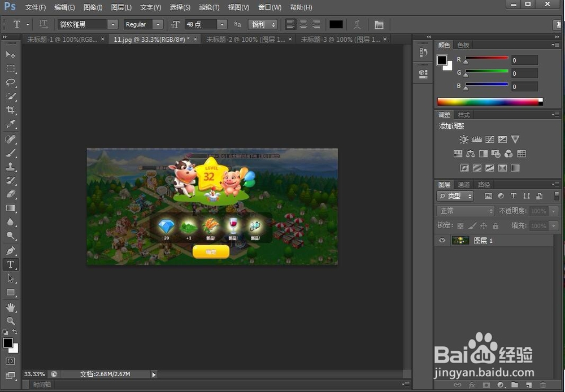565x392 pixels.
Task: Select the 图层 1 layer thumbnail
Action: click(460, 240)
